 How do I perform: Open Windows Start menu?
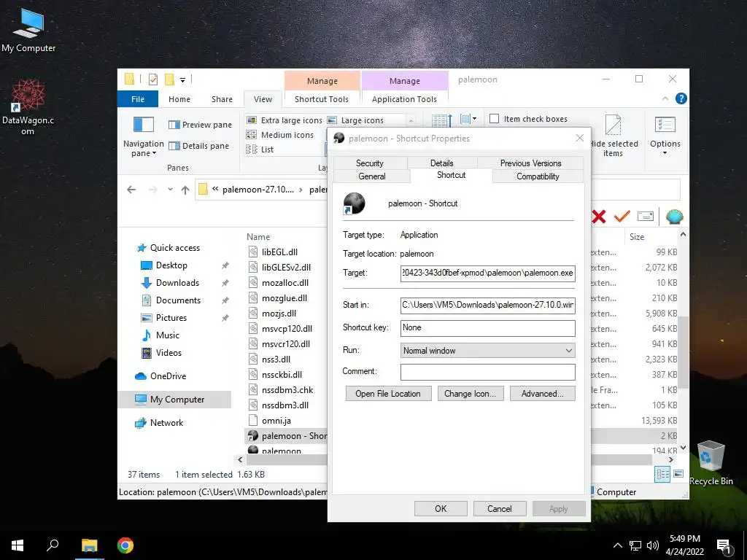(18, 545)
